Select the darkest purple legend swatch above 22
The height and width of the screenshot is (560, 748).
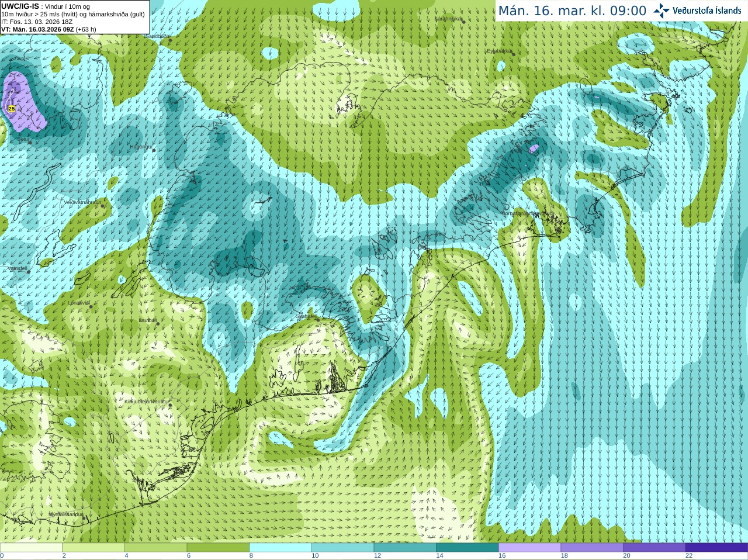pyautogui.click(x=717, y=548)
